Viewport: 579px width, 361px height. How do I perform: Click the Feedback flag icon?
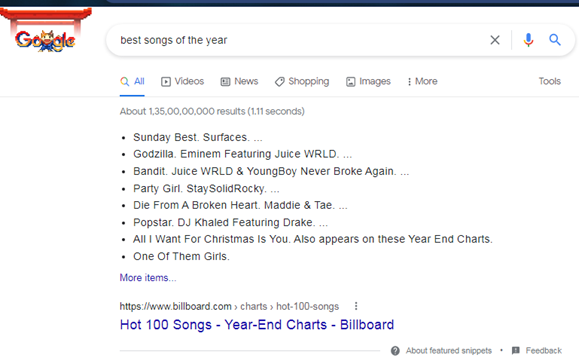[516, 351]
